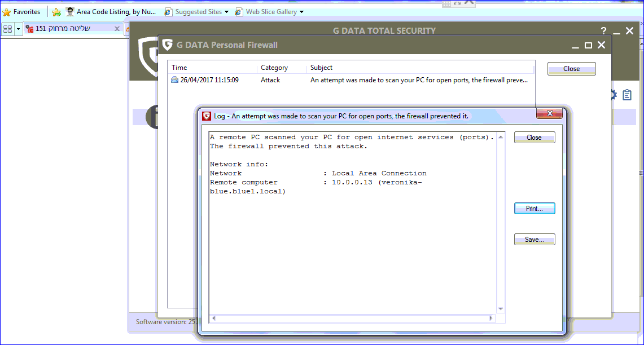Expand the Suggested Sites dropdown arrow
This screenshot has width=644, height=345.
click(226, 12)
